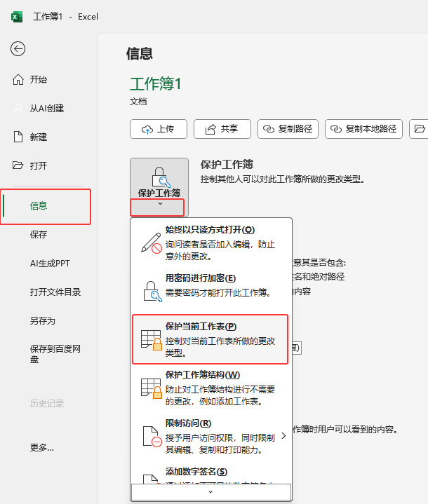Click sheet-lock icon for 保护当前工作表
The width and height of the screenshot is (428, 504).
(x=152, y=340)
